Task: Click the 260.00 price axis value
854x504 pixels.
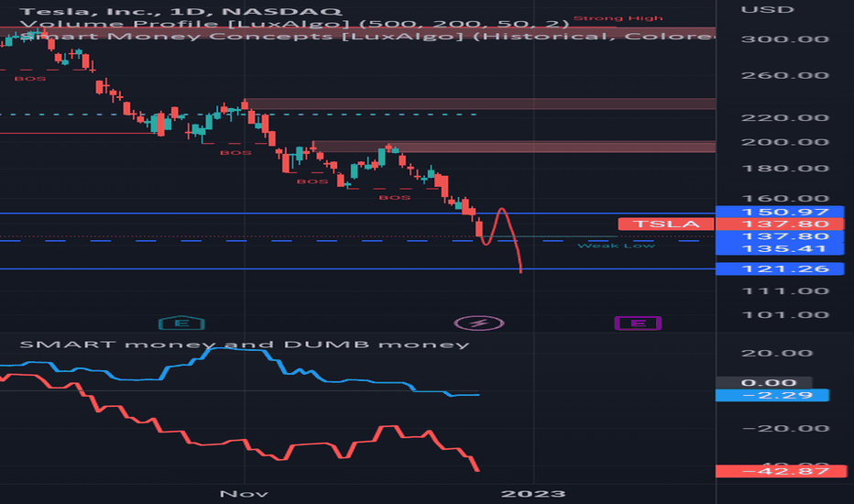Action: click(785, 75)
